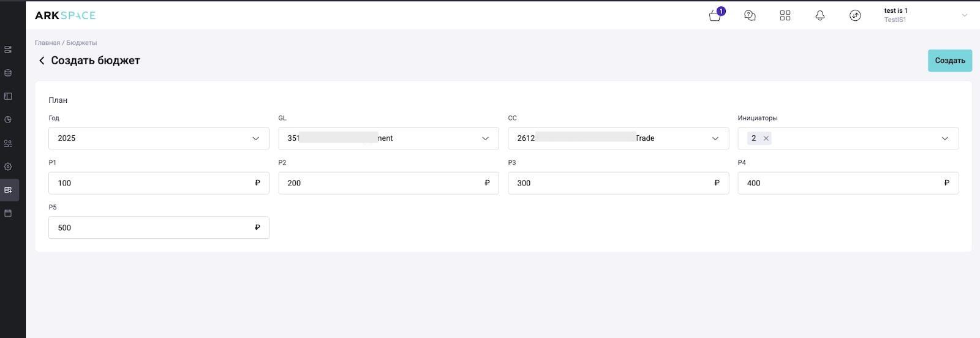Click the Создать button

[950, 61]
